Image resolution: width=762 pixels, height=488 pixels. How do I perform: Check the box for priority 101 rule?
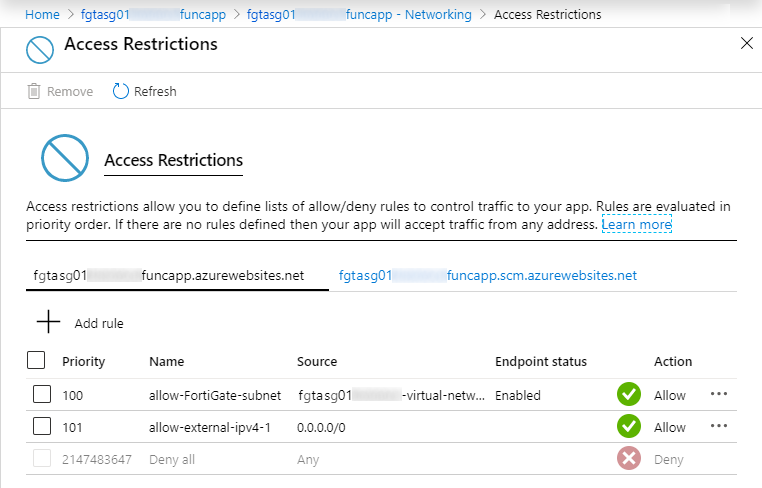(x=42, y=426)
